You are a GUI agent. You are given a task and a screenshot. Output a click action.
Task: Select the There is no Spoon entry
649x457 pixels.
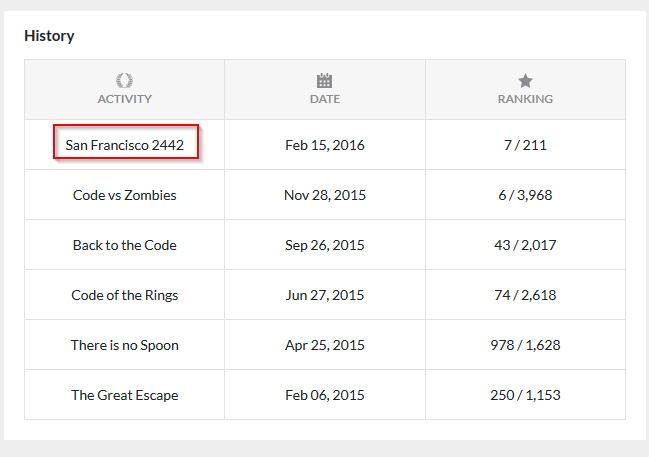point(125,345)
